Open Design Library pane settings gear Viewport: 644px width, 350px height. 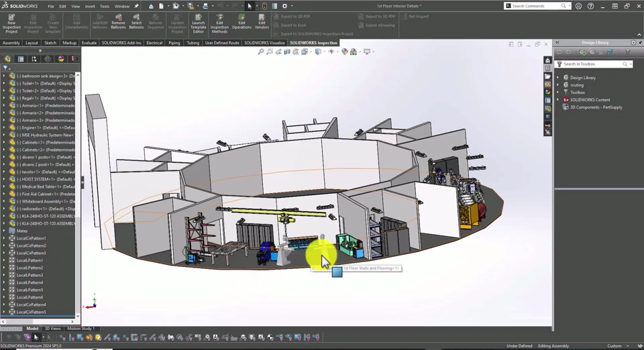(633, 42)
